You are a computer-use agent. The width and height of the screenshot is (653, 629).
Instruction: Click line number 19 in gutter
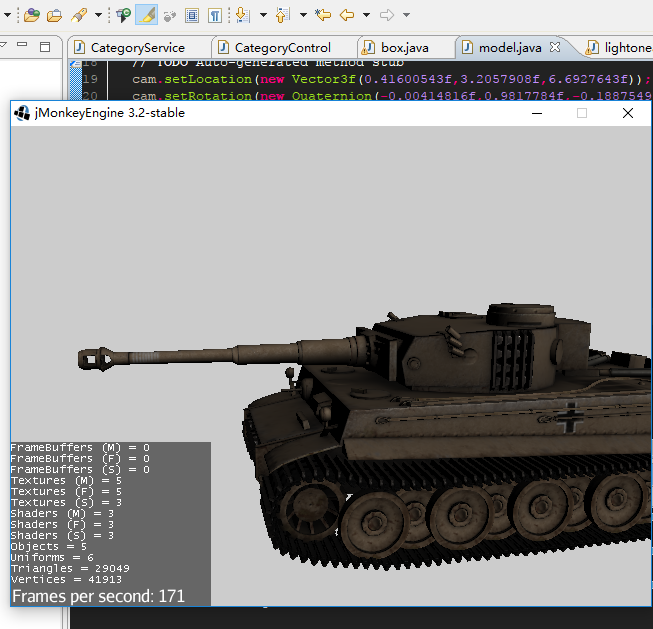pyautogui.click(x=90, y=79)
